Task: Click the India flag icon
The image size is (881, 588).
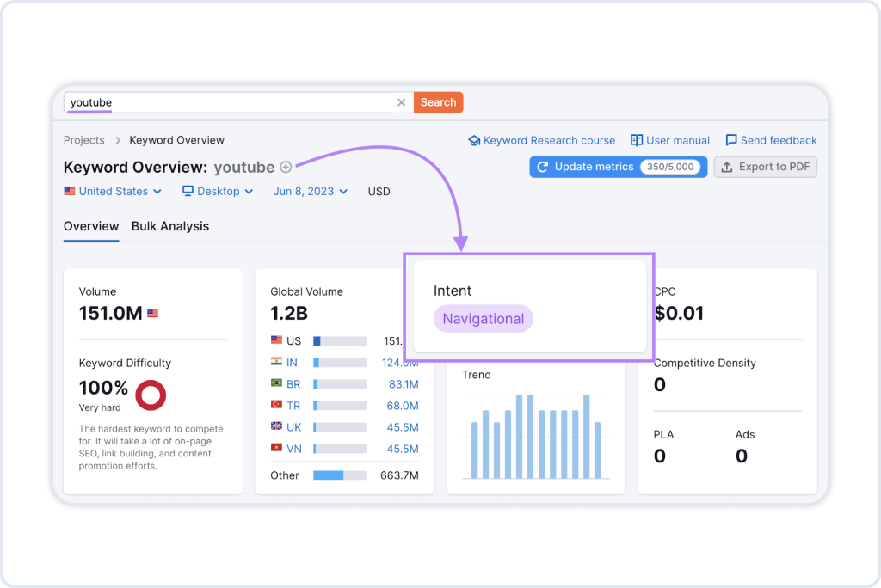Action: [x=276, y=362]
